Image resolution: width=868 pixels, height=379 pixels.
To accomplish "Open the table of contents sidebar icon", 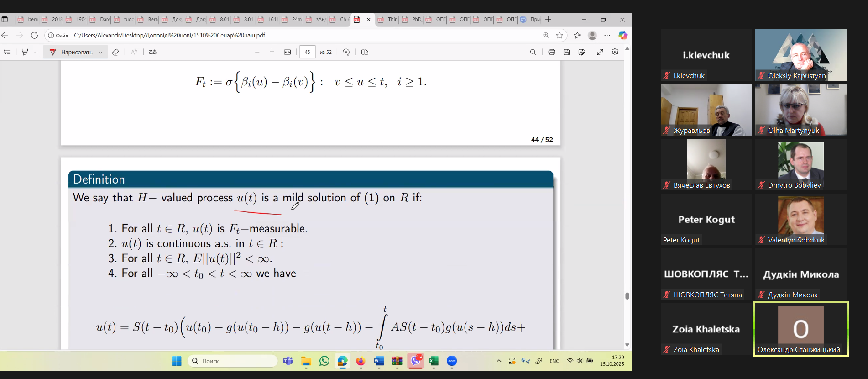I will 7,52.
